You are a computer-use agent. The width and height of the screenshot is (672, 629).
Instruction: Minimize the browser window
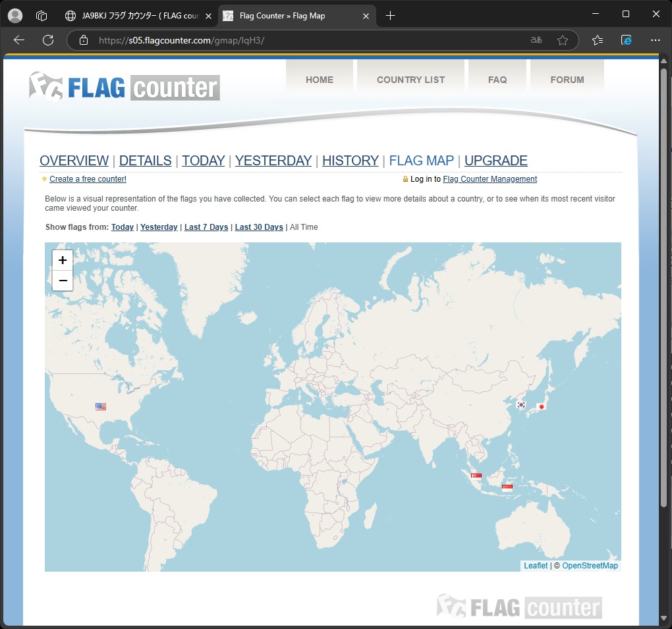click(x=596, y=14)
